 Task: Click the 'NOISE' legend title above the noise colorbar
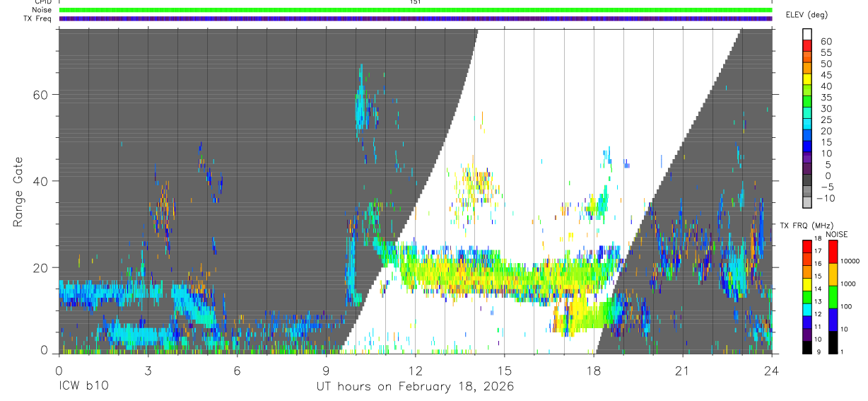point(836,234)
